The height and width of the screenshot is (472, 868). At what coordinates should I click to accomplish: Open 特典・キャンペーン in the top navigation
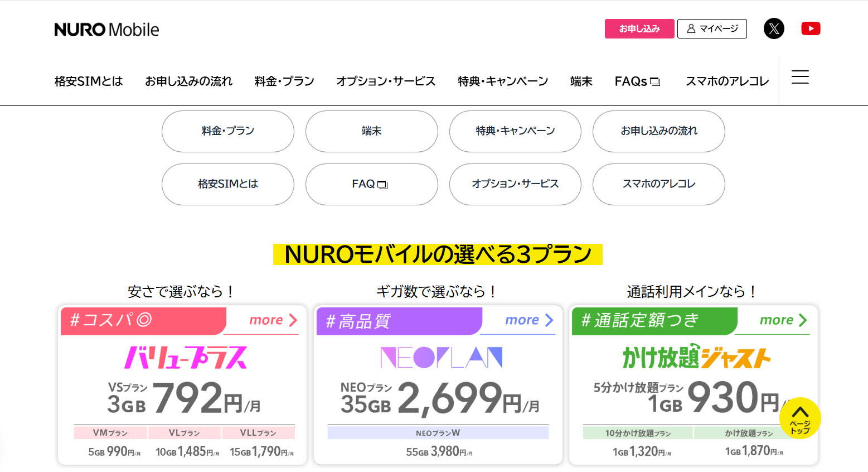pos(503,81)
